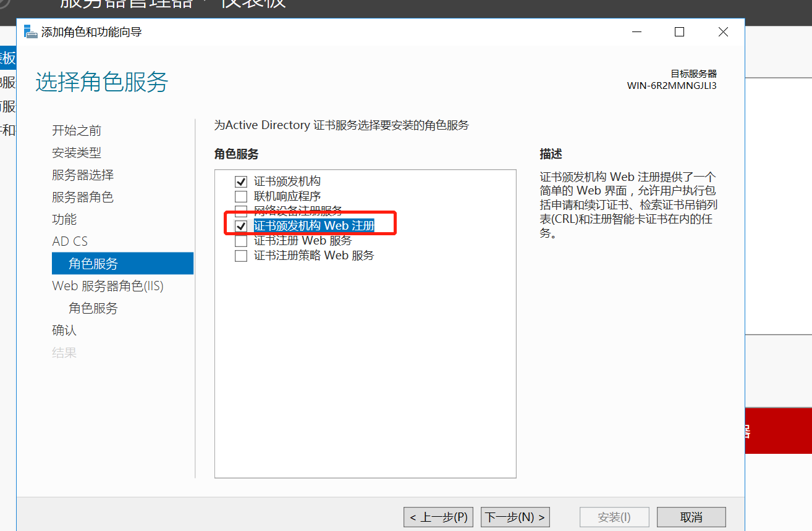Screen dimensions: 812x531
Task: Click the 下一步(N) button
Action: (x=515, y=517)
